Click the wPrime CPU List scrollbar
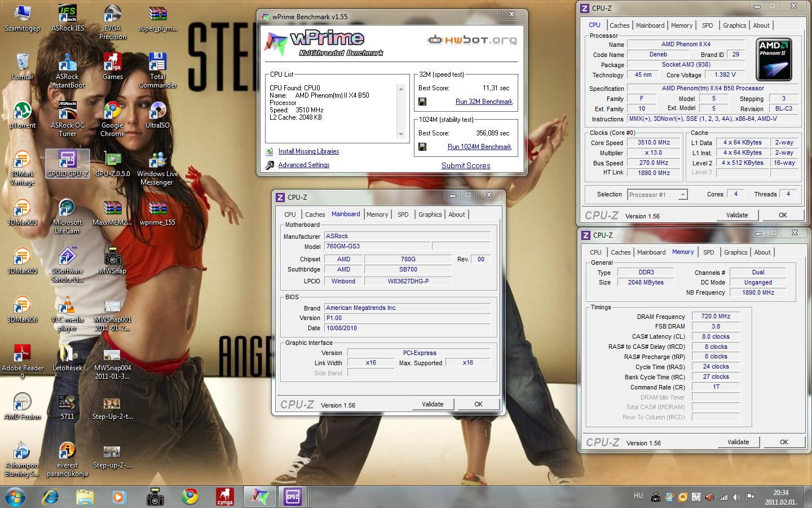 tap(401, 111)
